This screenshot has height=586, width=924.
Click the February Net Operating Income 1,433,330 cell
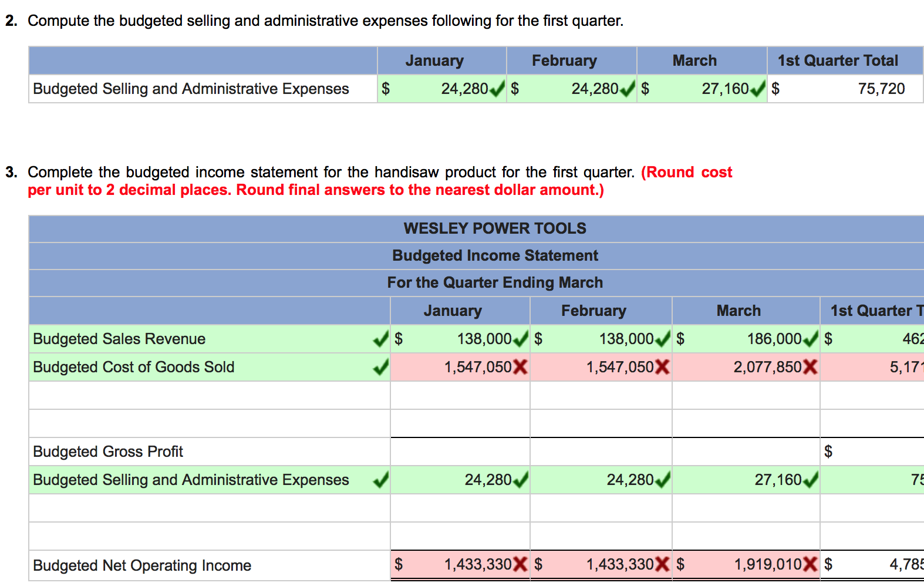coord(601,565)
